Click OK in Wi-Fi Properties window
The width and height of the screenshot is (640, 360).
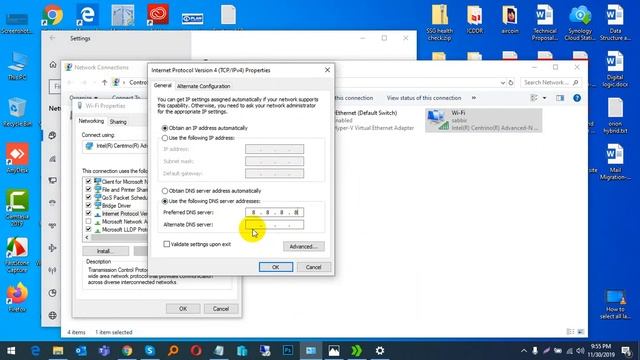tap(183, 309)
